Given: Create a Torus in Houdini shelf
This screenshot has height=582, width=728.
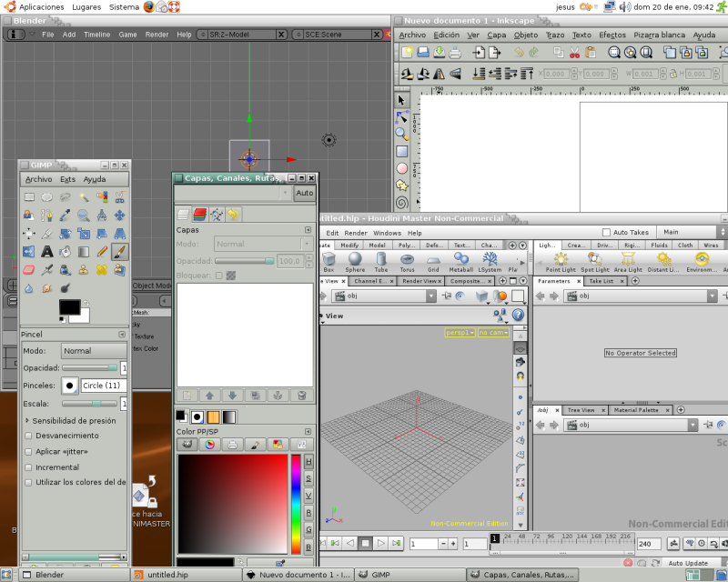Looking at the screenshot, I should click(x=407, y=262).
